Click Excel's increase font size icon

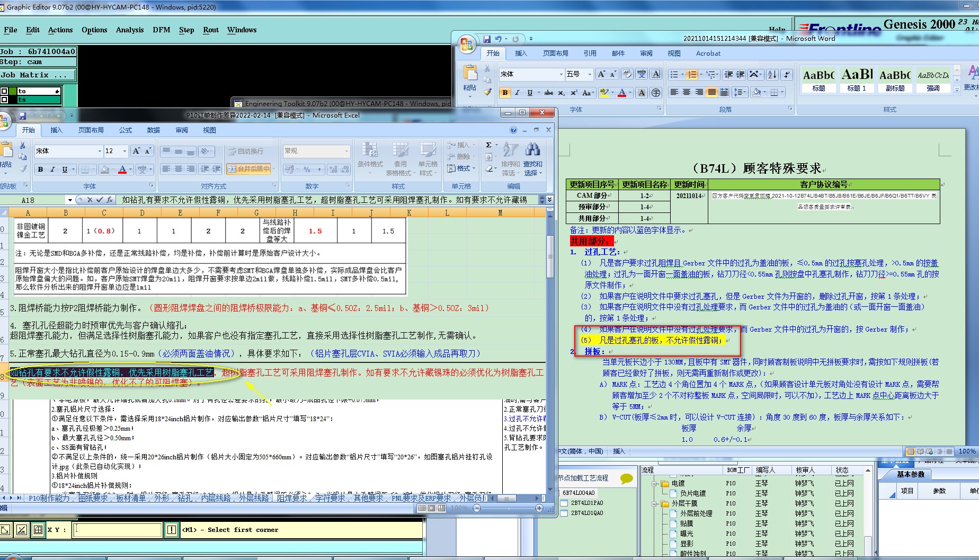pos(136,151)
